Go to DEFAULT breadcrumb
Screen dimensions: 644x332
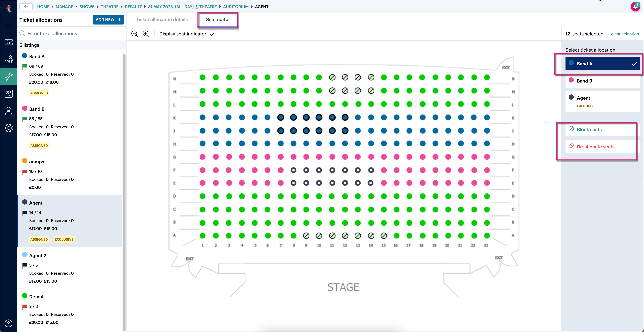[x=133, y=7]
